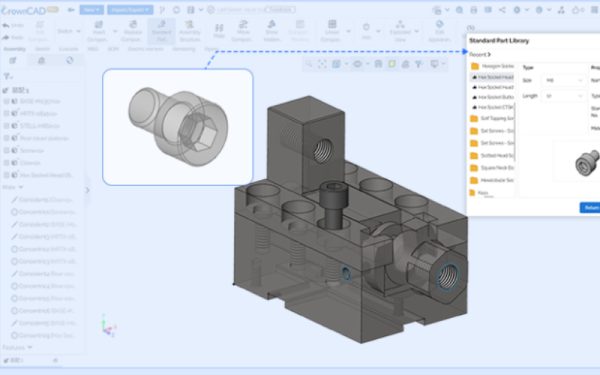Collapse the left panel with side arrow

pyautogui.click(x=87, y=190)
